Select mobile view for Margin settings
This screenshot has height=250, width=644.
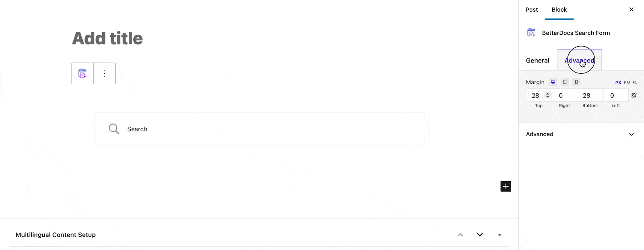click(x=576, y=82)
